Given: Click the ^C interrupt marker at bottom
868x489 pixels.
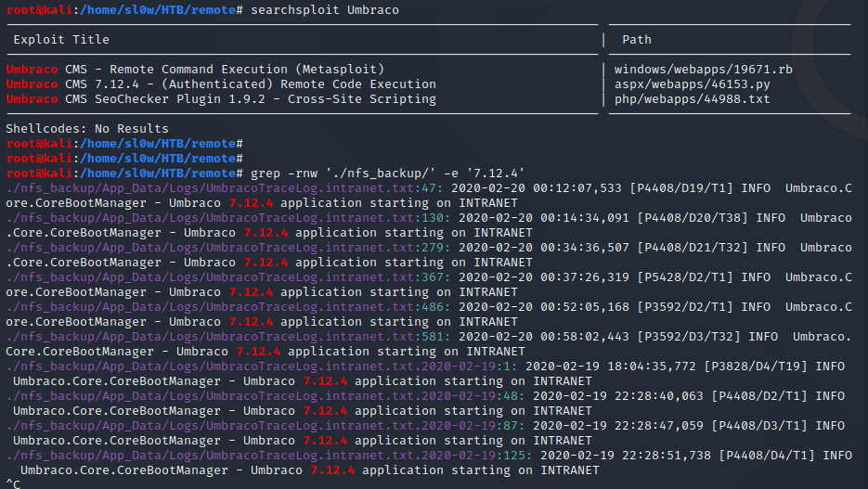Looking at the screenshot, I should [x=13, y=483].
